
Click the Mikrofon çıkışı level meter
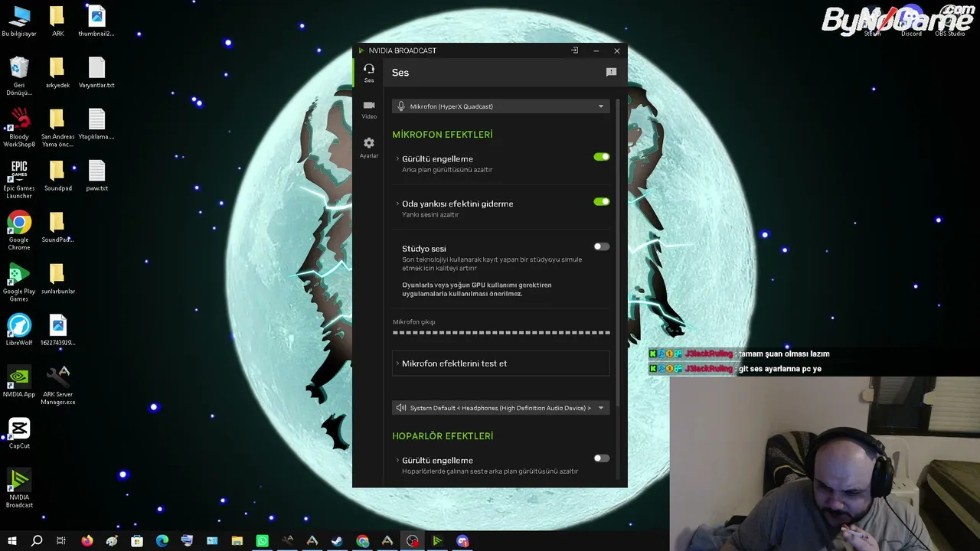point(501,333)
